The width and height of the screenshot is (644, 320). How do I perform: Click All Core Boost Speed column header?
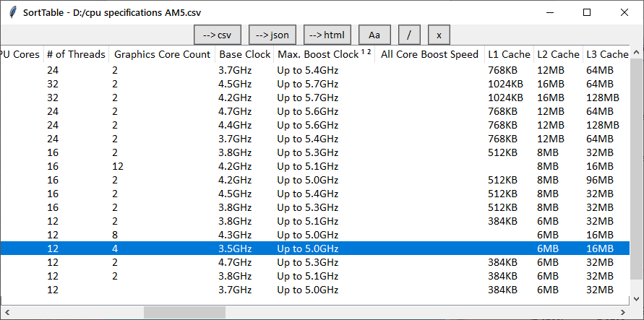pyautogui.click(x=429, y=54)
